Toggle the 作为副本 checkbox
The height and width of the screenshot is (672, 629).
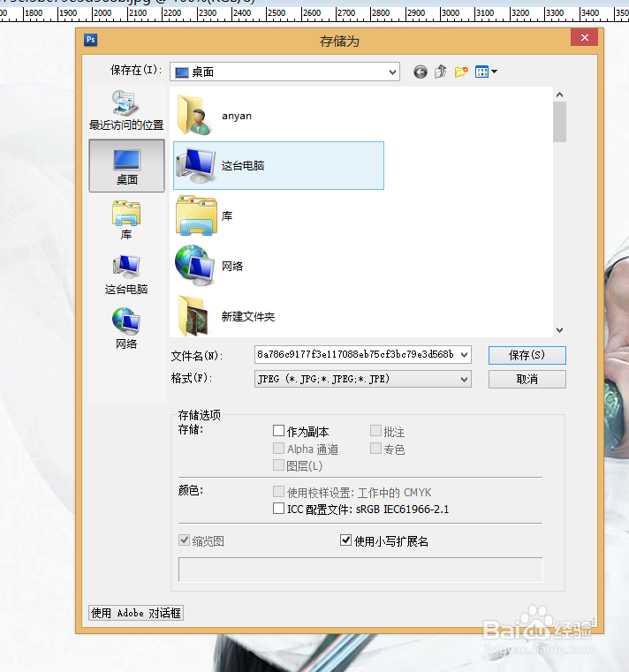[278, 430]
